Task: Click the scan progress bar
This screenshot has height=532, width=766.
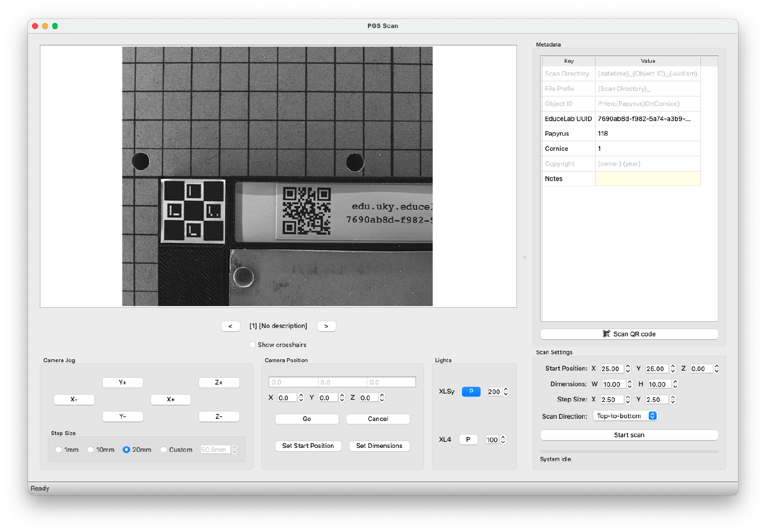Action: 629,451
